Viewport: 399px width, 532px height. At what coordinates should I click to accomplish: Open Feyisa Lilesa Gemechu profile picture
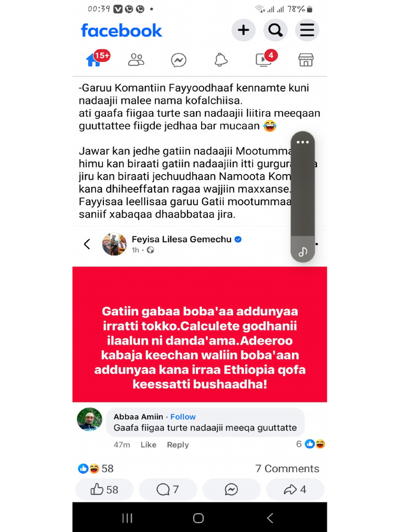tap(114, 244)
